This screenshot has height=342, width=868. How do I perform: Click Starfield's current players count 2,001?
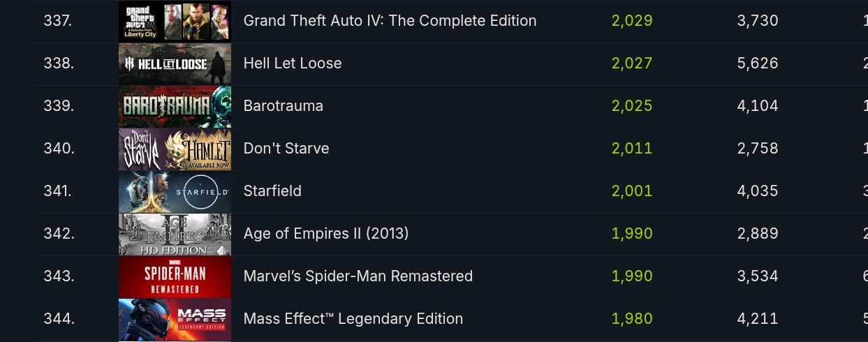(632, 191)
